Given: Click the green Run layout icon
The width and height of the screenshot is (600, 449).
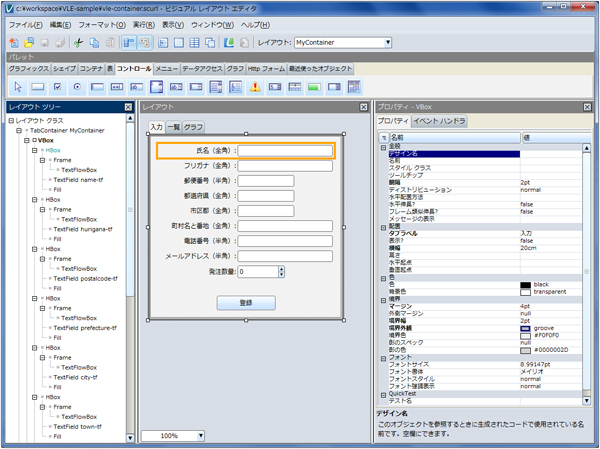Looking at the screenshot, I should [229, 42].
